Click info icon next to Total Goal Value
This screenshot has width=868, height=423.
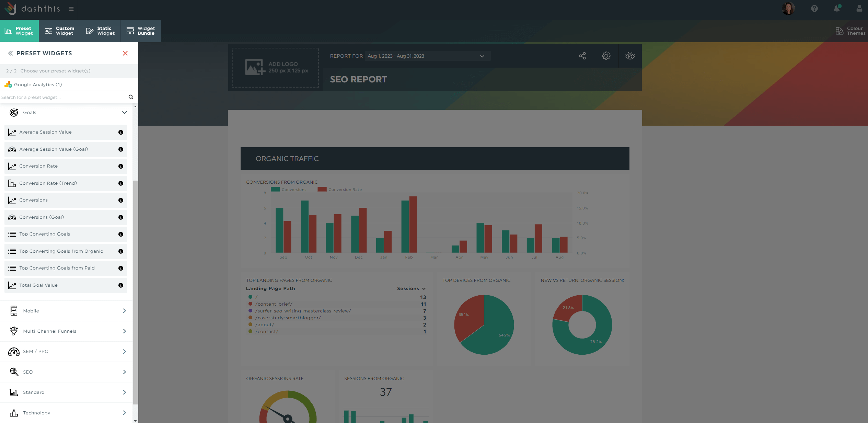coord(122,285)
